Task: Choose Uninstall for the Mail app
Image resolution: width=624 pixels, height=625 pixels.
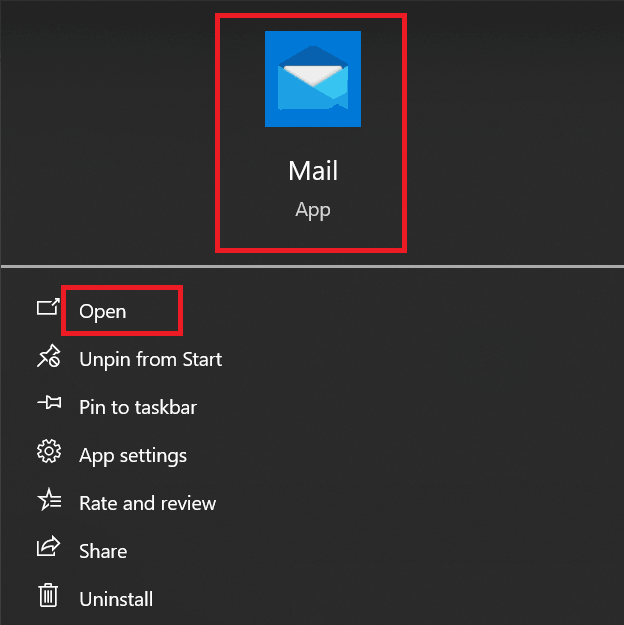Action: coord(116,599)
